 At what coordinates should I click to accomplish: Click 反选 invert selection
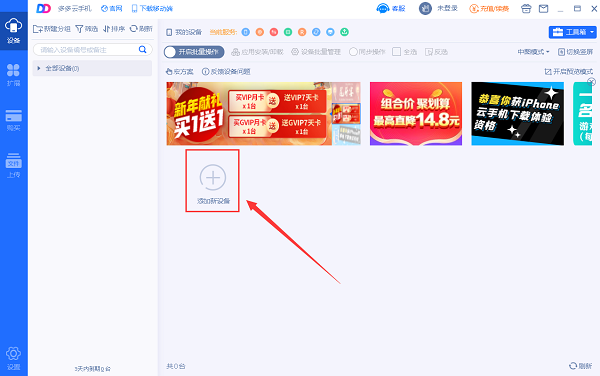click(436, 52)
